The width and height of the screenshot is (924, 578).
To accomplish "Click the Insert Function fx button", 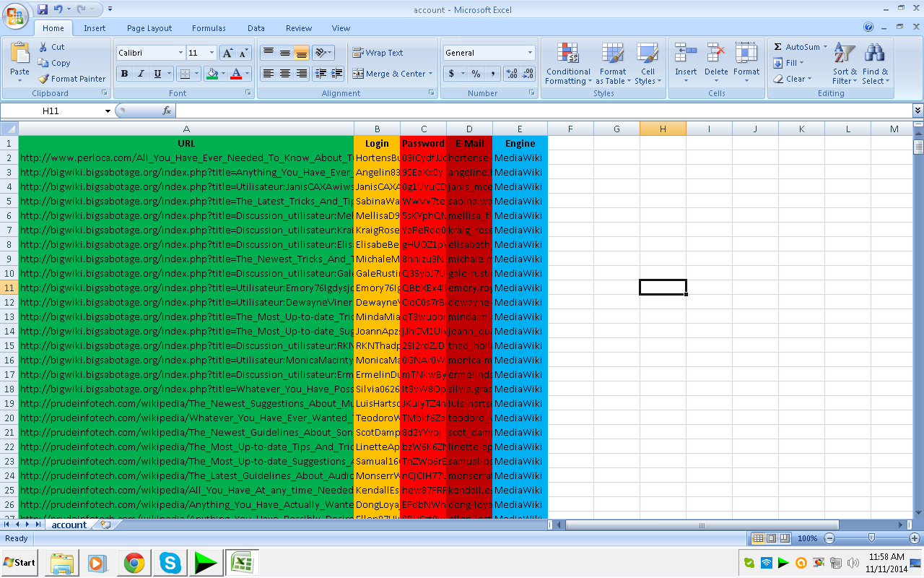I will (167, 111).
